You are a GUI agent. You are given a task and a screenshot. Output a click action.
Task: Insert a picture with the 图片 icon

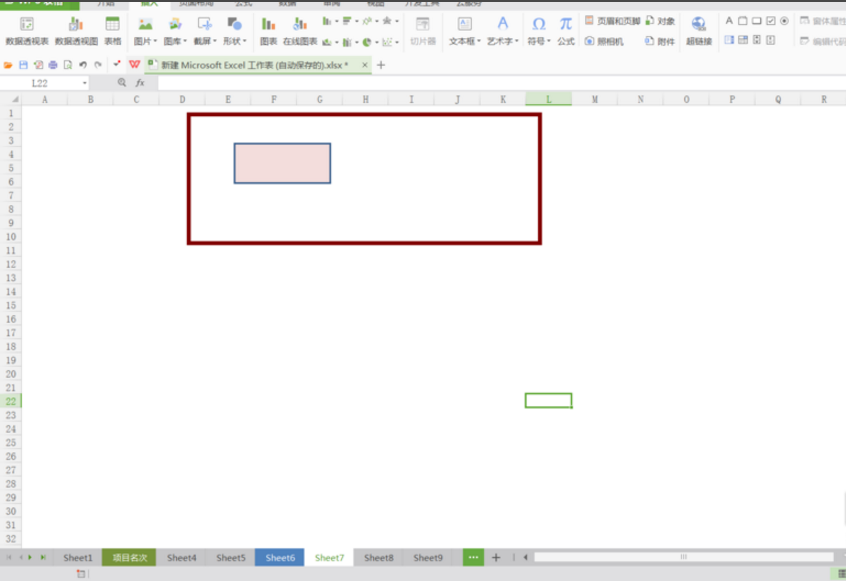point(145,24)
